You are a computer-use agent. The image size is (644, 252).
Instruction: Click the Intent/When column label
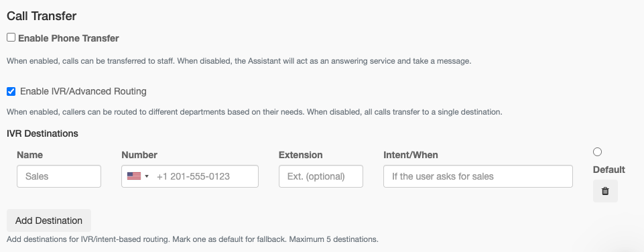tap(411, 155)
